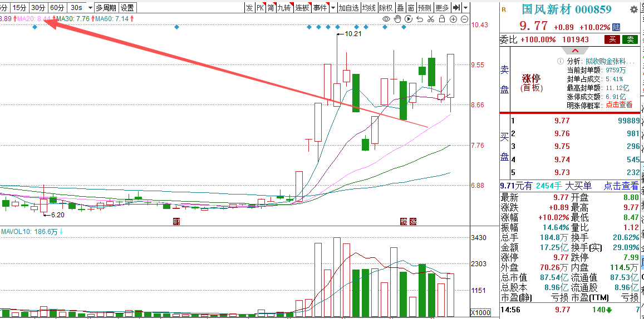The image size is (644, 319).
Task: Select bid level 5 price 9.73
Action: click(563, 173)
